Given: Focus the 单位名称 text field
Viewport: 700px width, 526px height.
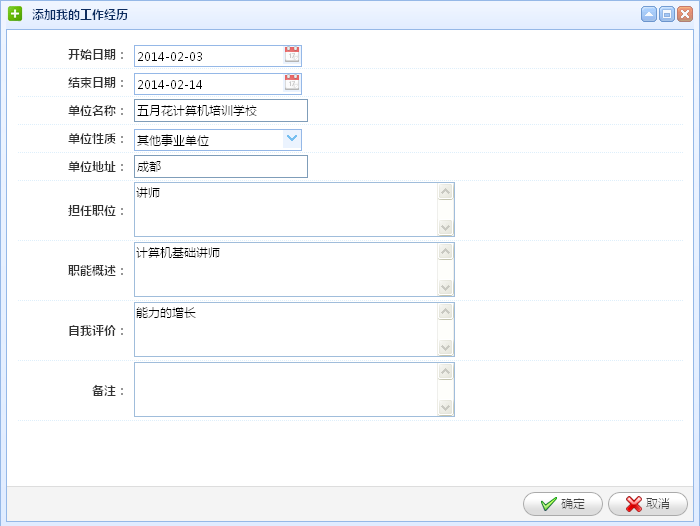Looking at the screenshot, I should click(x=221, y=110).
